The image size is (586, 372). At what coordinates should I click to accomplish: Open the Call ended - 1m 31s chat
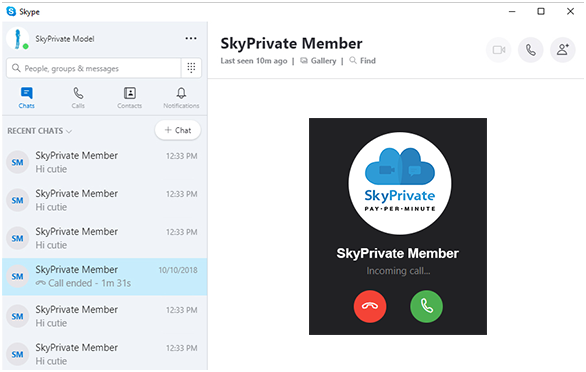pyautogui.click(x=105, y=277)
